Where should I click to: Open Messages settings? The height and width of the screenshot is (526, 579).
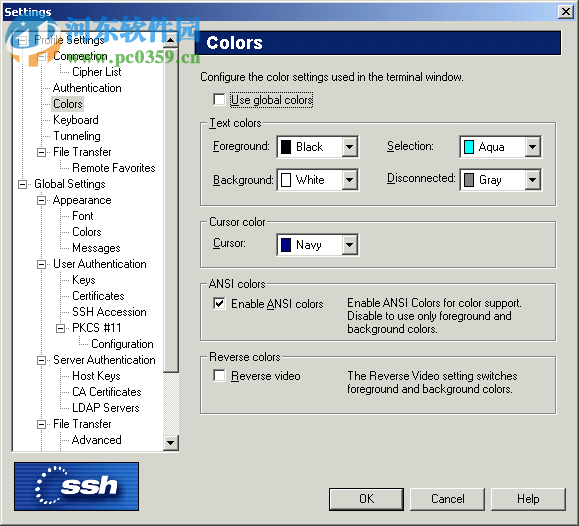click(96, 248)
